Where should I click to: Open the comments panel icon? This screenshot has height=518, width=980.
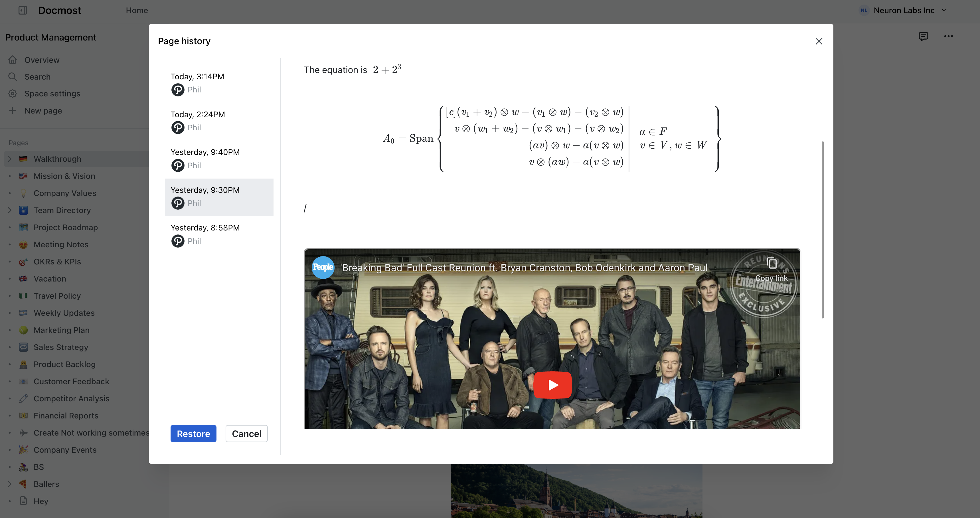click(x=923, y=36)
